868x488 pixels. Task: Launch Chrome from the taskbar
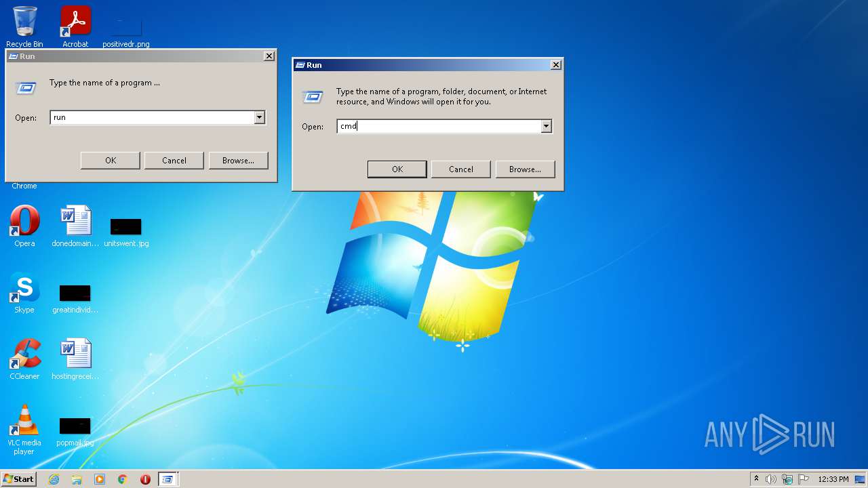point(123,479)
